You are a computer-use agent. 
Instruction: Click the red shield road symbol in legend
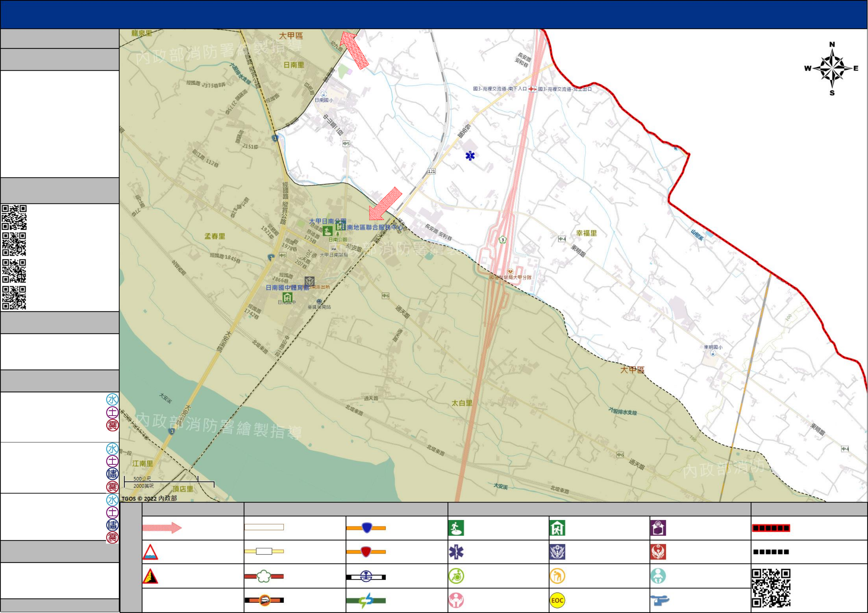(x=366, y=552)
